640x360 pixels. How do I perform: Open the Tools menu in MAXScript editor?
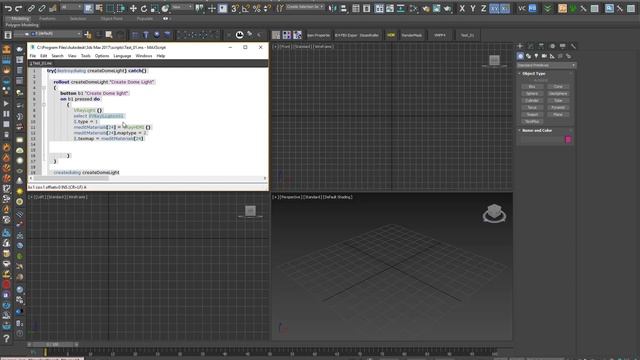pos(85,56)
